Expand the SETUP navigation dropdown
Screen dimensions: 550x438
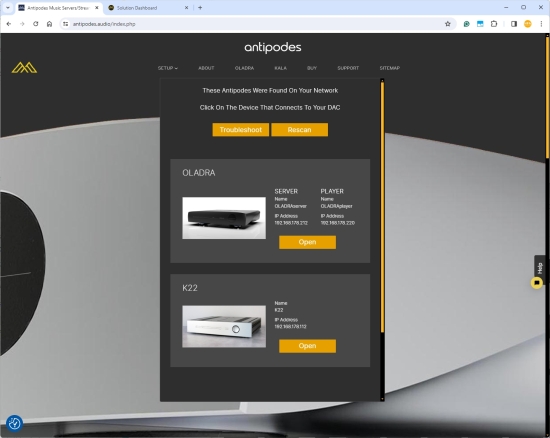[168, 68]
